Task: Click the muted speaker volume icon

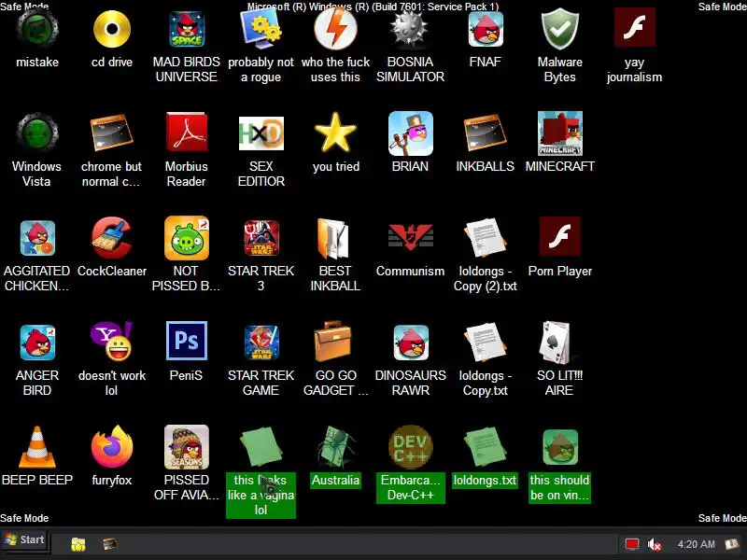Action: click(x=655, y=544)
